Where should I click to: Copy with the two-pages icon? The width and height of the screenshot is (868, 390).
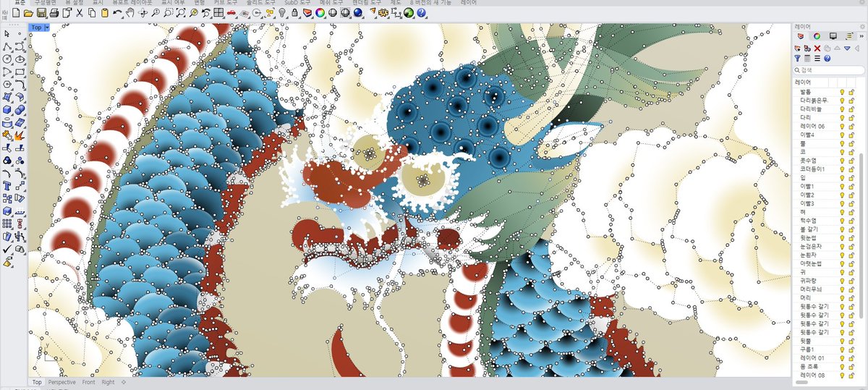point(92,13)
